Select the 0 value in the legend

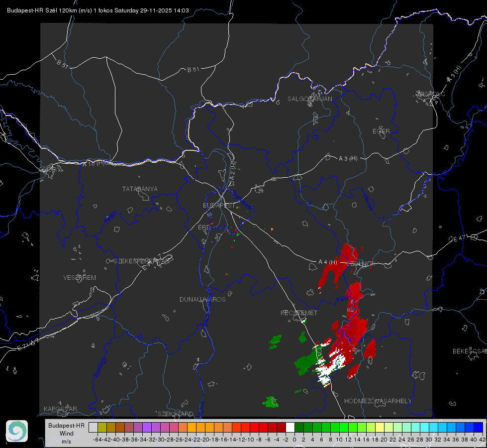point(294,440)
